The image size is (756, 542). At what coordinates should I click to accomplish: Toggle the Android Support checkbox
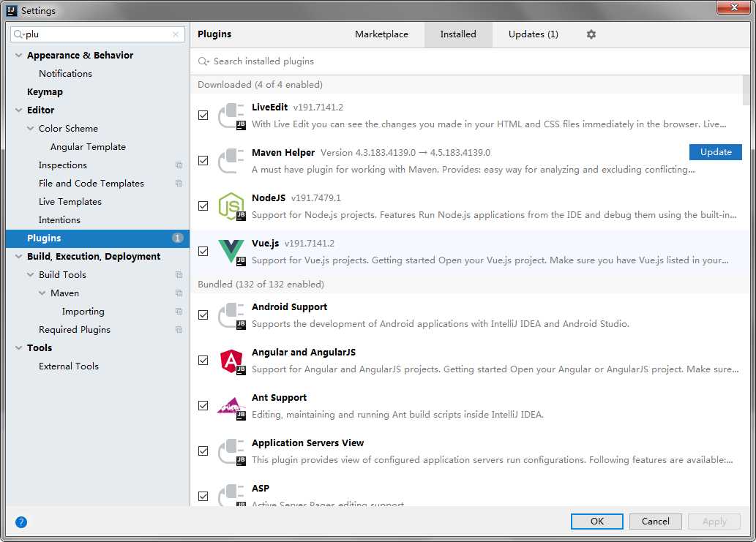click(203, 315)
